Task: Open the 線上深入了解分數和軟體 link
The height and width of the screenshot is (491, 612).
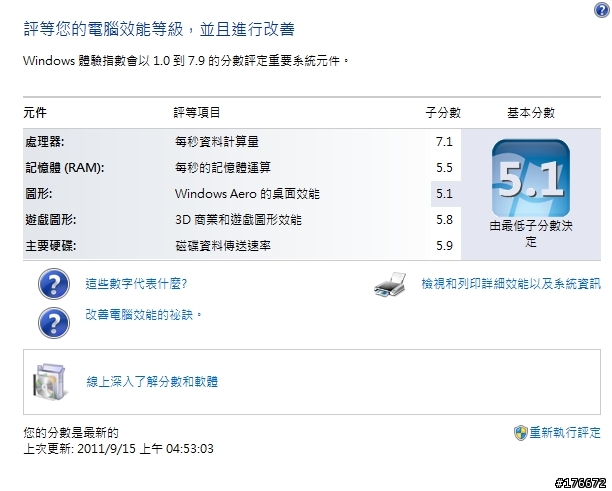Action: tap(152, 381)
